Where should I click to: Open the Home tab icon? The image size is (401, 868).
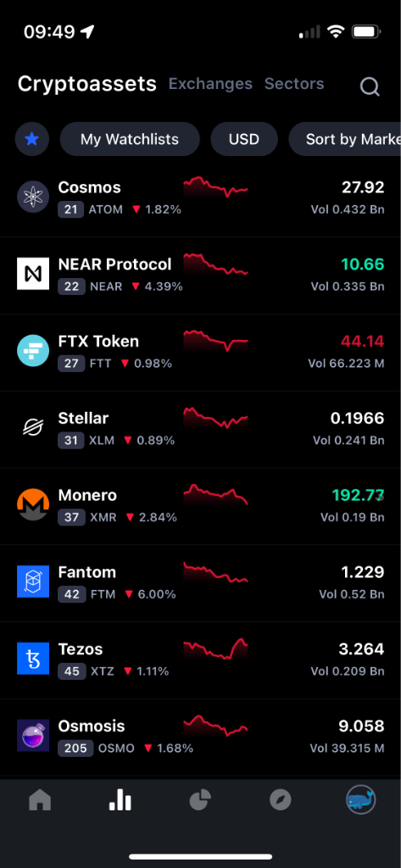[x=40, y=799]
